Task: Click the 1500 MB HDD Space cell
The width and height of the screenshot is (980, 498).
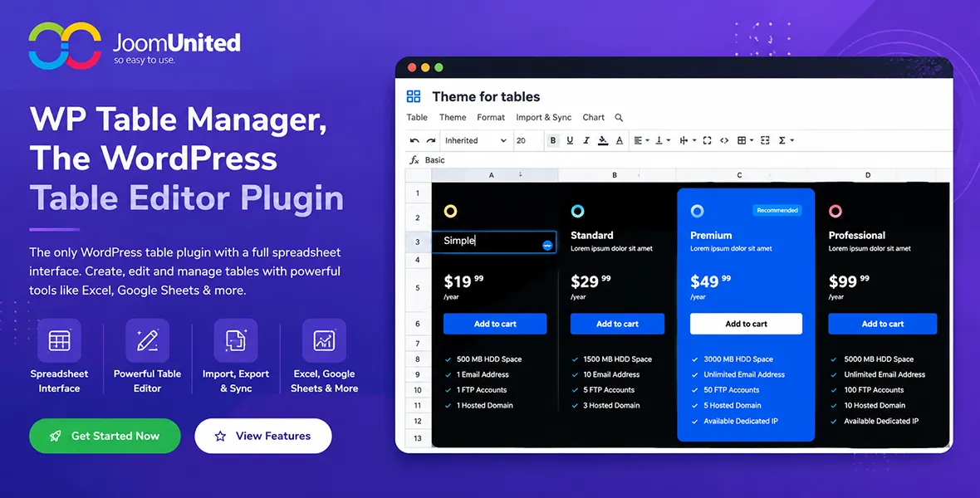Action: pos(618,359)
